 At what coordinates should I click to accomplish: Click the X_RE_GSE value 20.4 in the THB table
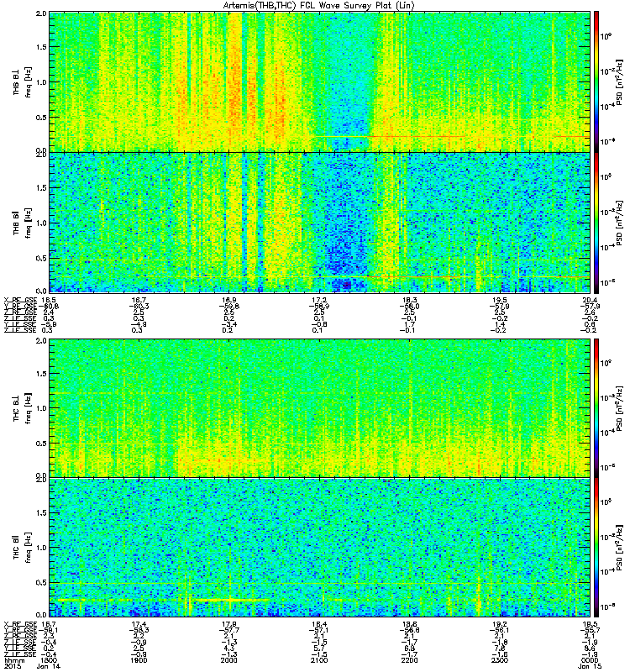tap(590, 300)
